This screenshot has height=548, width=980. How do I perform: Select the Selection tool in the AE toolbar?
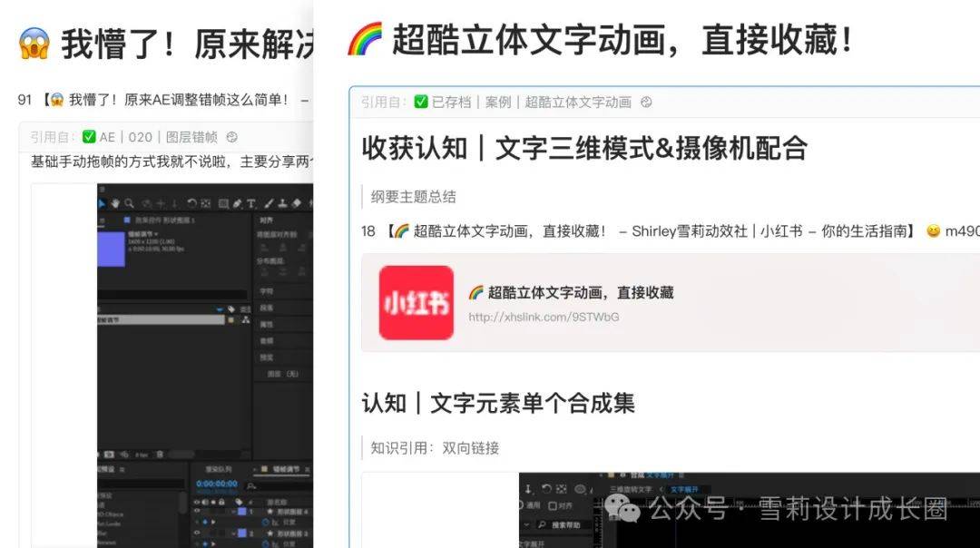tap(103, 204)
